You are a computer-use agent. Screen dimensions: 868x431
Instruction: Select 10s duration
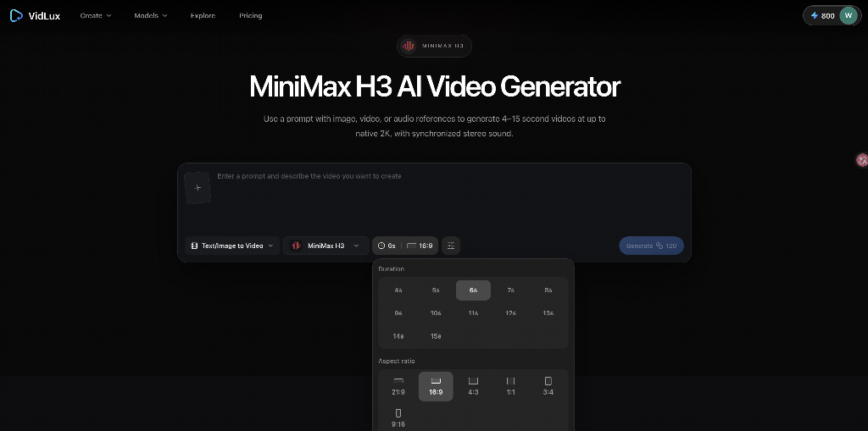click(436, 313)
